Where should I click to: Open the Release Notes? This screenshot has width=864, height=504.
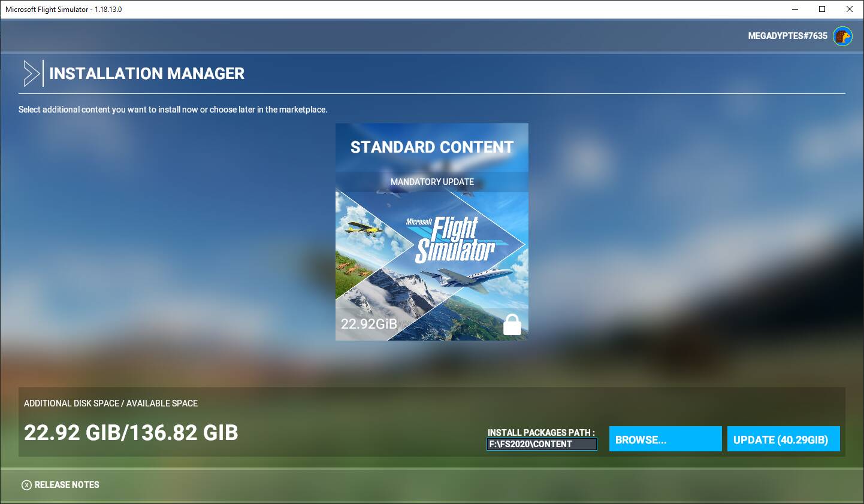67,485
